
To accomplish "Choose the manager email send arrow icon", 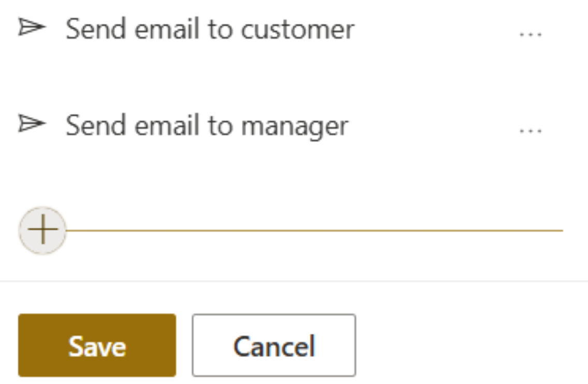I will coord(32,124).
